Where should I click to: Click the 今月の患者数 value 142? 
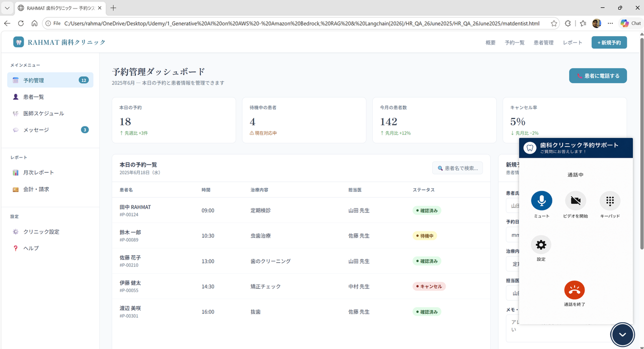point(389,121)
